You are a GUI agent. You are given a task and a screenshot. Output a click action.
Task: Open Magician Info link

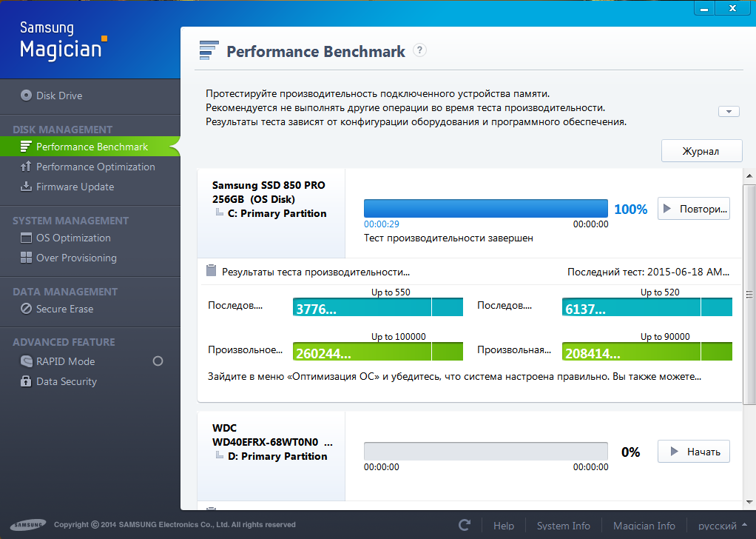click(644, 526)
